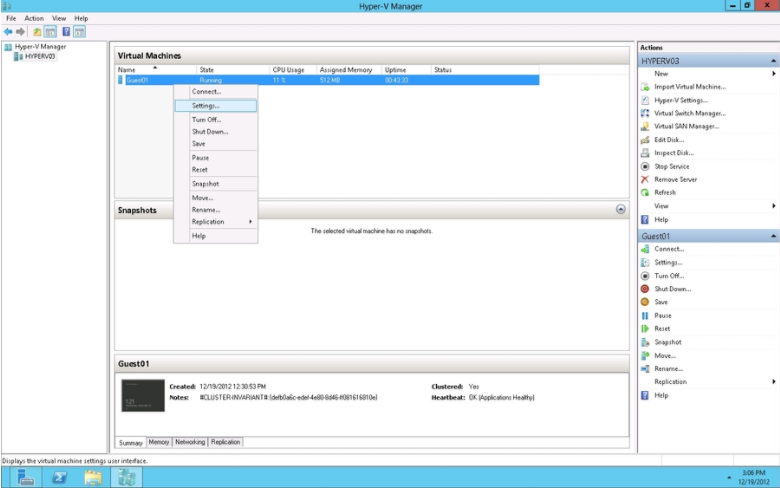Screen dimensions: 780x488
Task: Click the Guest01 VM thumbnail preview
Action: point(143,395)
